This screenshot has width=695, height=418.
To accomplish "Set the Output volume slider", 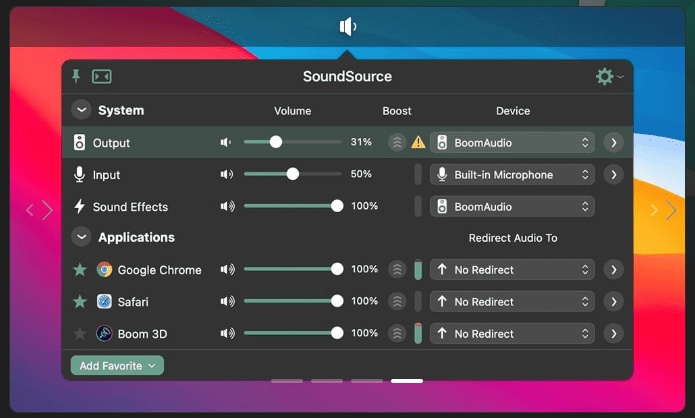I will pos(293,142).
